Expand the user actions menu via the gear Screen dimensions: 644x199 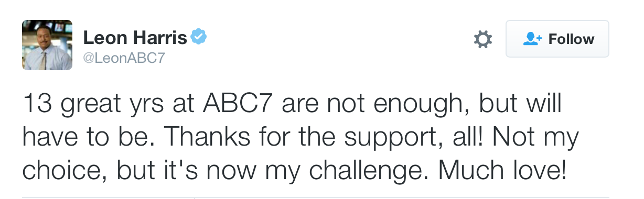coord(482,39)
